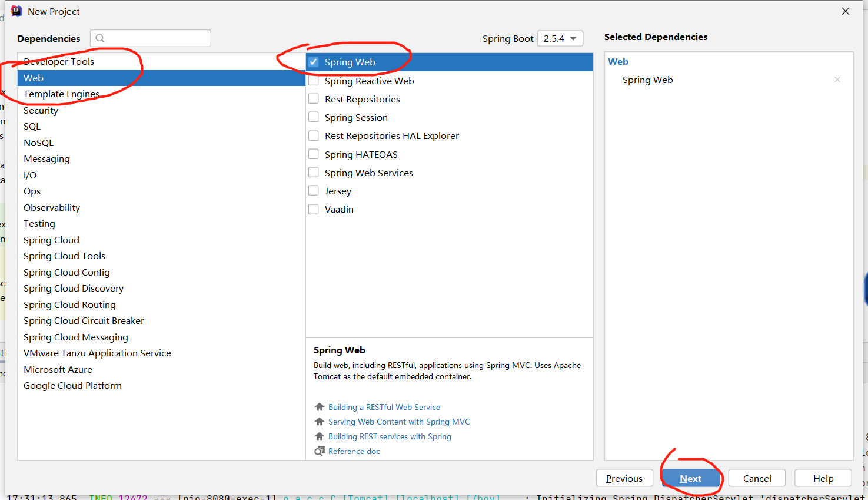Open Building REST services with Spring link
The width and height of the screenshot is (868, 500).
click(x=390, y=436)
